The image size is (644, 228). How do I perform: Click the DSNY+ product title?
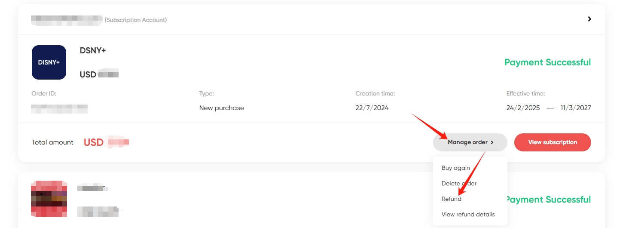click(x=93, y=51)
